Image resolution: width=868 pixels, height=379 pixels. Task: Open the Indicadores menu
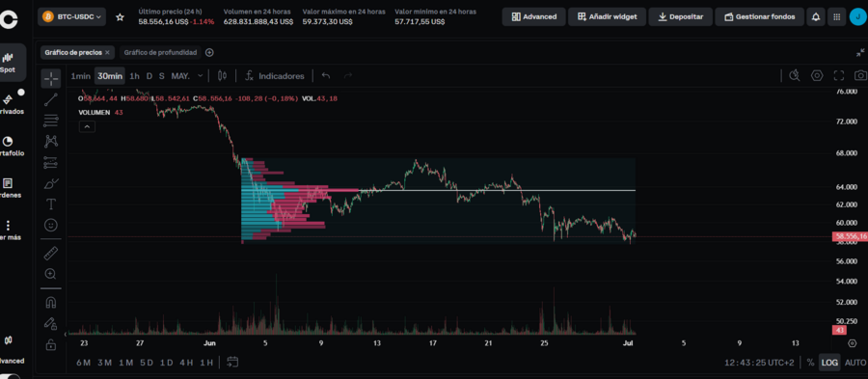pyautogui.click(x=275, y=76)
